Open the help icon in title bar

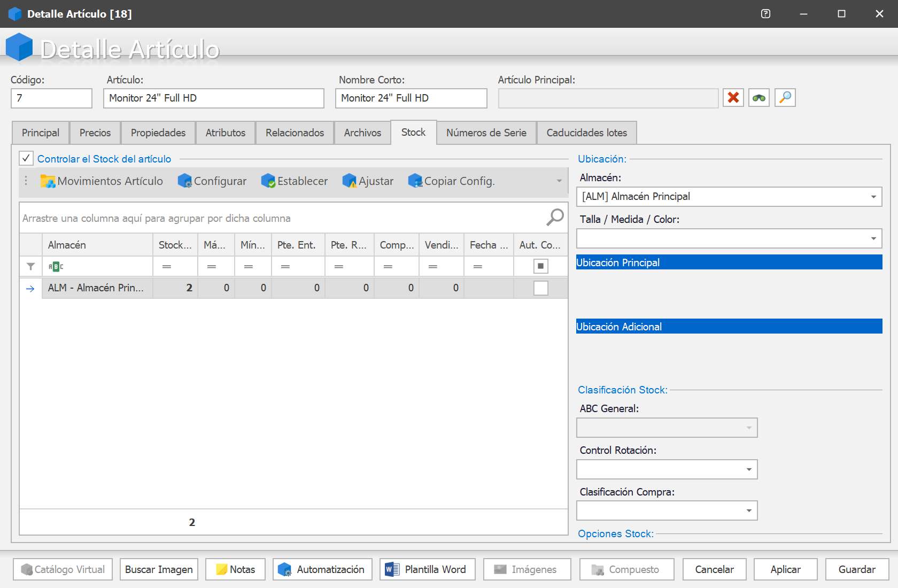tap(765, 14)
